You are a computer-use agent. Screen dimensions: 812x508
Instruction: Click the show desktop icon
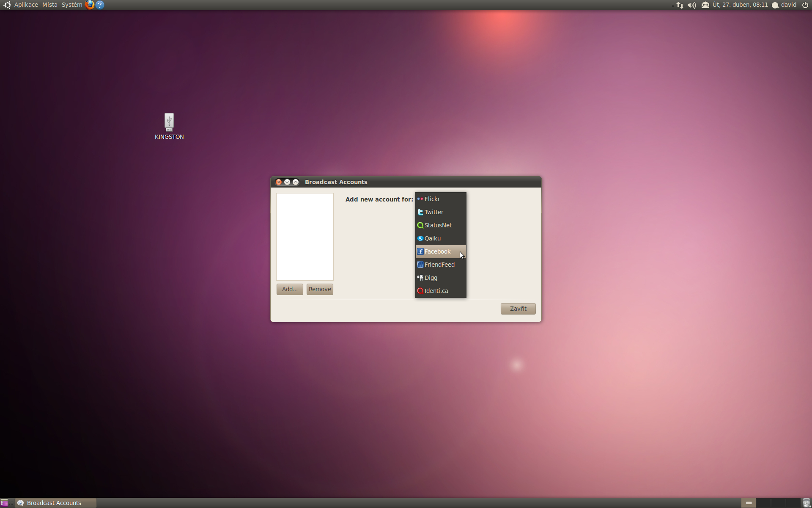[x=4, y=503]
